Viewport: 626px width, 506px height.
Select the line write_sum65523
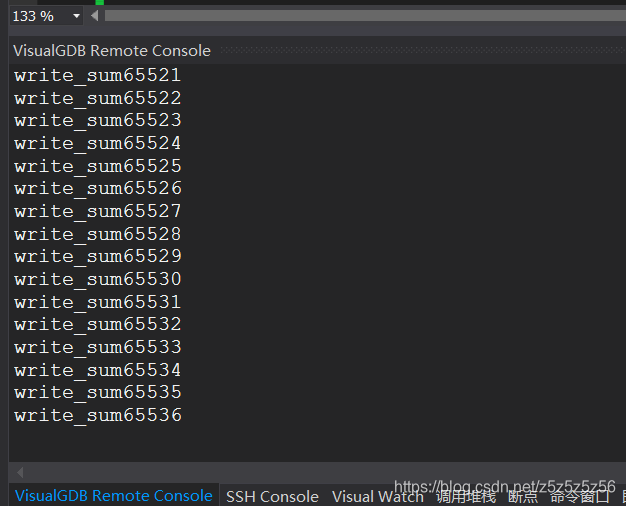pyautogui.click(x=98, y=121)
